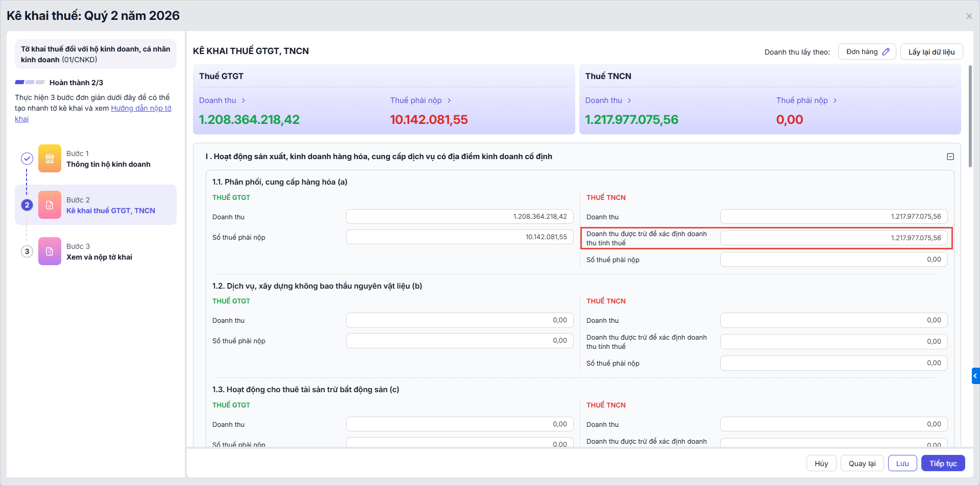This screenshot has width=980, height=486.
Task: Expand Thuế GTGT Thuế phải nộp arrow
Action: [449, 100]
